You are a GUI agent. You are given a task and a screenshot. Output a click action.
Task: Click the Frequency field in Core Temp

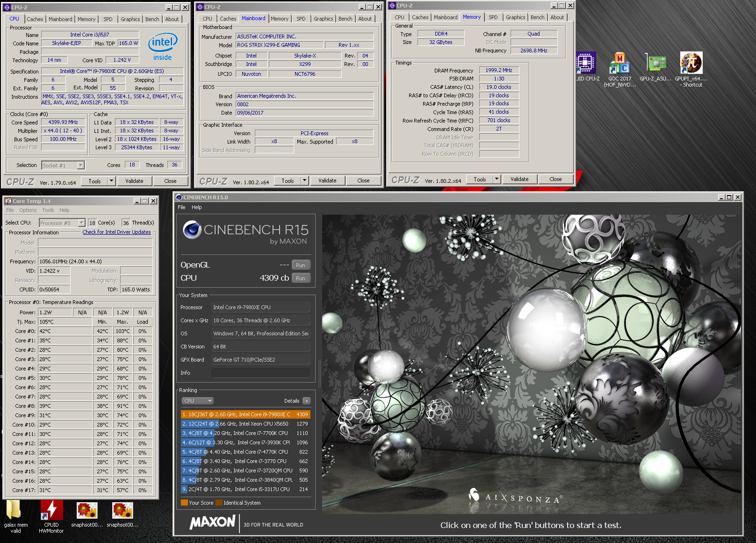click(95, 261)
